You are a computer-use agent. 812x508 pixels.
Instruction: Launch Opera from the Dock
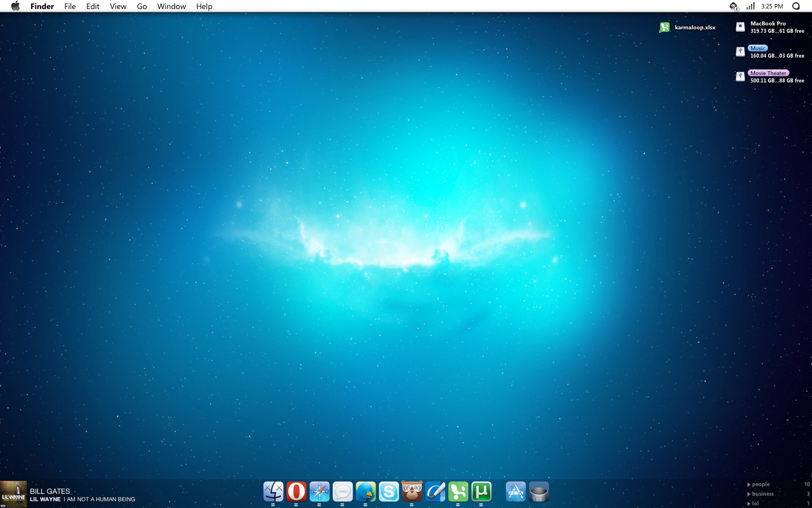(x=297, y=491)
